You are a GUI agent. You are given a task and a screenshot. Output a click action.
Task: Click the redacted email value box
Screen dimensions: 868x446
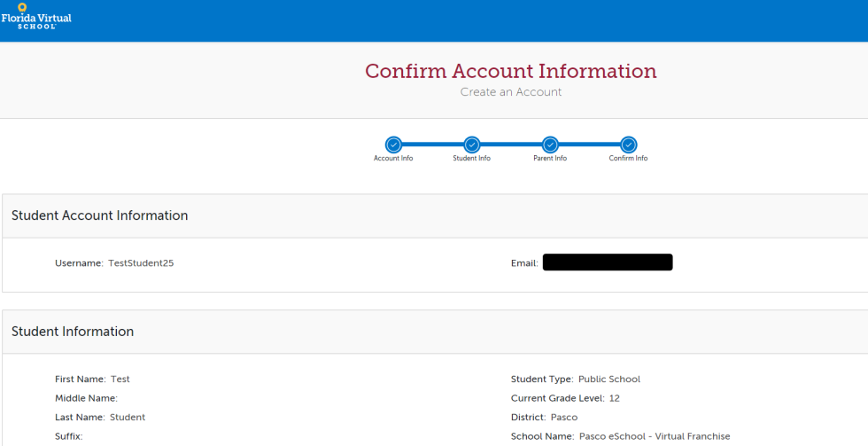point(608,262)
